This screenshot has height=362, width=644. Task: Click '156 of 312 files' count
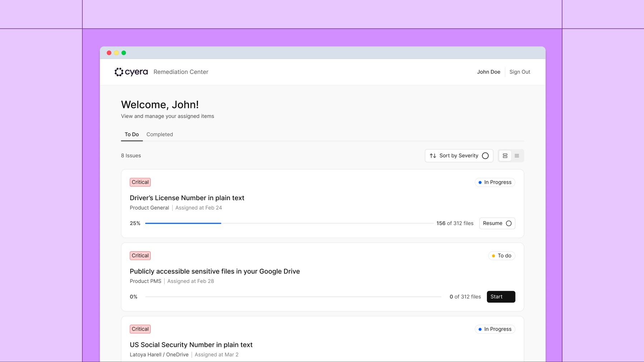coord(455,223)
